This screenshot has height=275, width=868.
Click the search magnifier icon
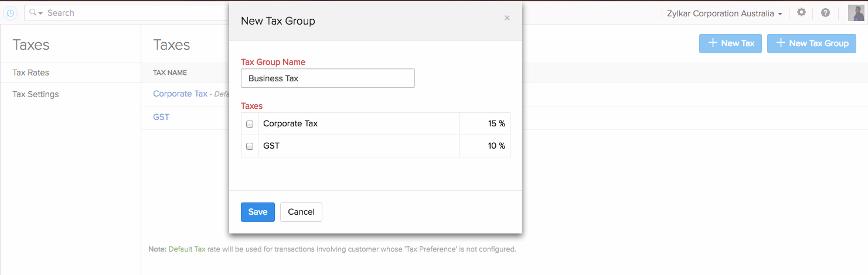point(33,13)
